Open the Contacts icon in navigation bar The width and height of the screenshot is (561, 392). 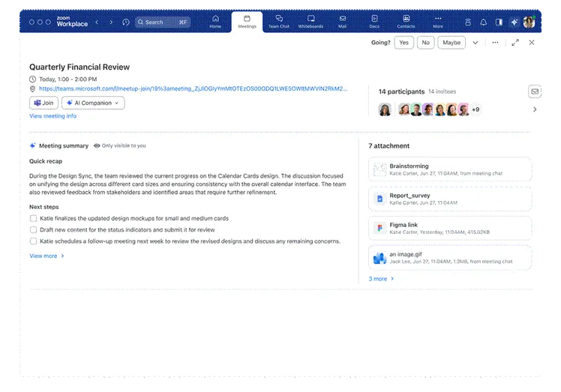click(406, 21)
